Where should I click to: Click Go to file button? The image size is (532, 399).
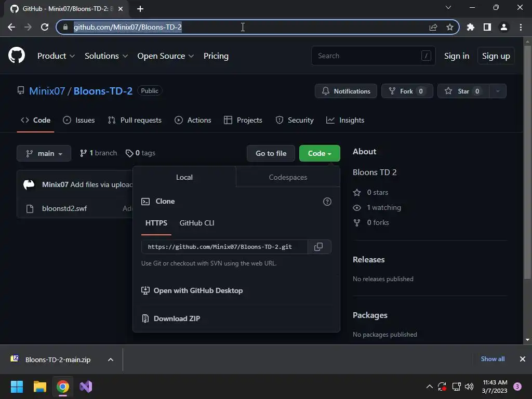pyautogui.click(x=271, y=153)
